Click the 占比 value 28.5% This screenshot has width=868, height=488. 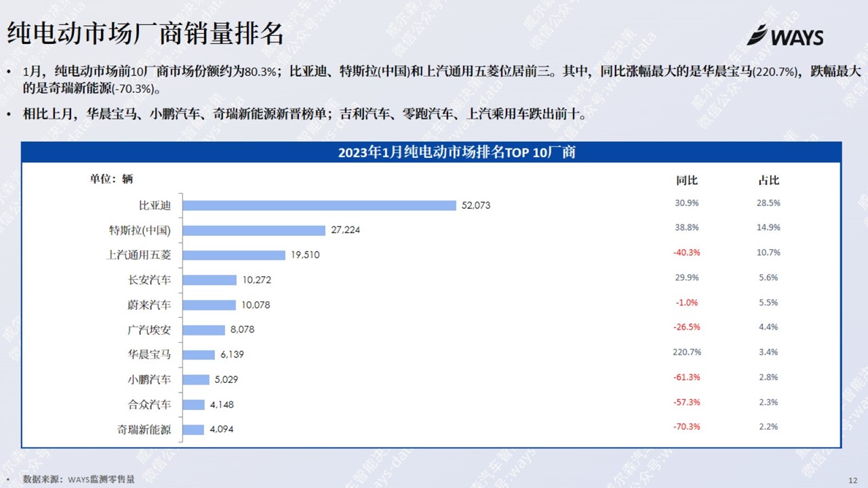coord(769,203)
